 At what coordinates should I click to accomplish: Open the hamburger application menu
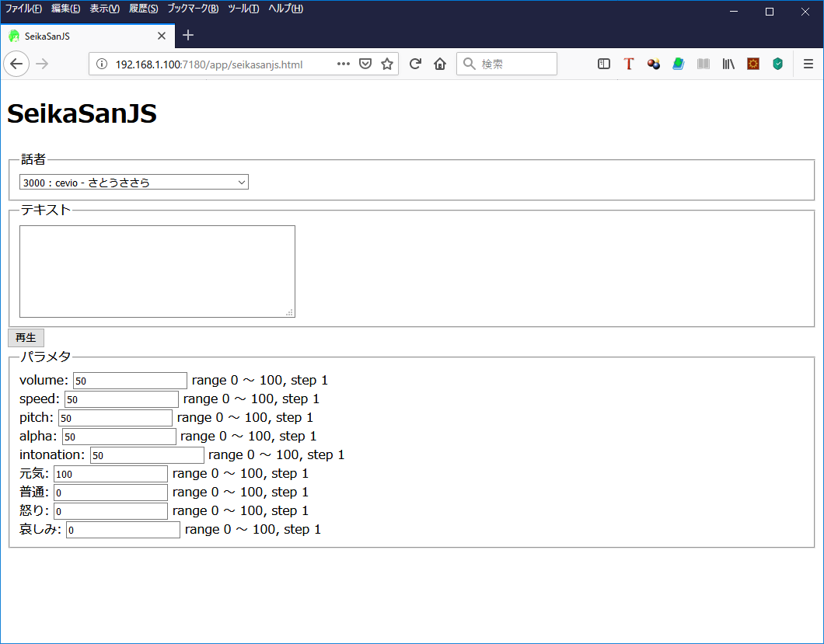tap(808, 64)
